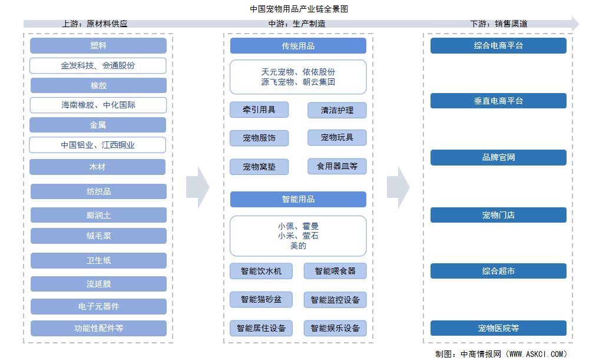Click the 金属 material box
Screen dimensions: 596x364
tap(98, 125)
